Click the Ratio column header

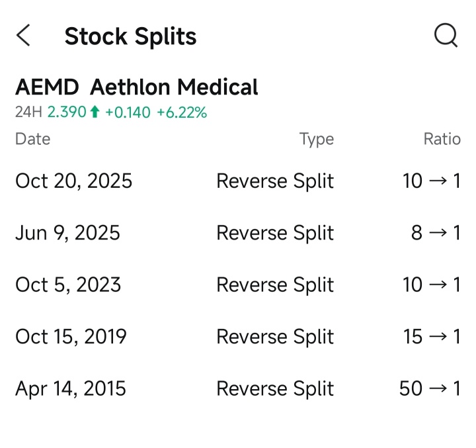(442, 139)
